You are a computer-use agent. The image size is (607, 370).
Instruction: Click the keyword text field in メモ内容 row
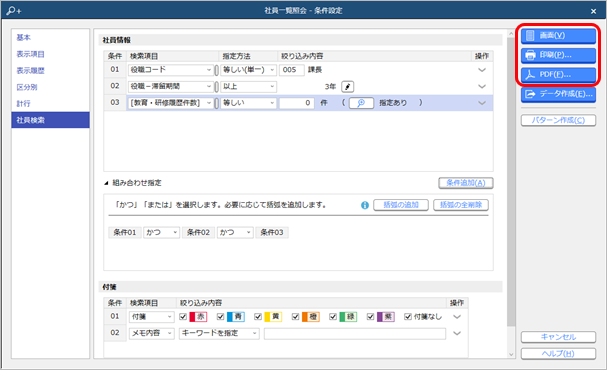point(355,333)
